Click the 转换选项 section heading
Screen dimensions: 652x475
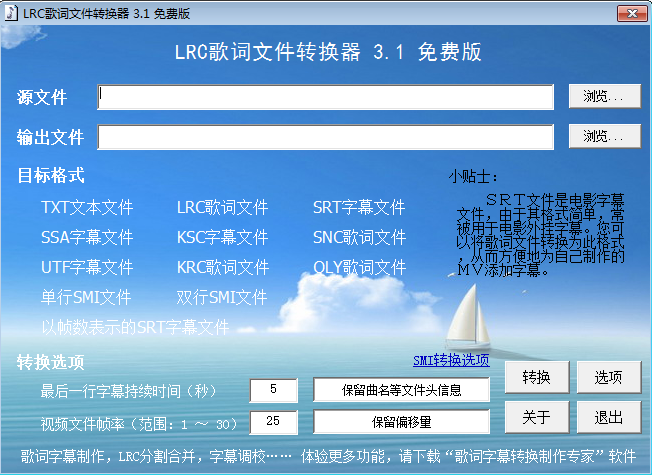(51, 362)
